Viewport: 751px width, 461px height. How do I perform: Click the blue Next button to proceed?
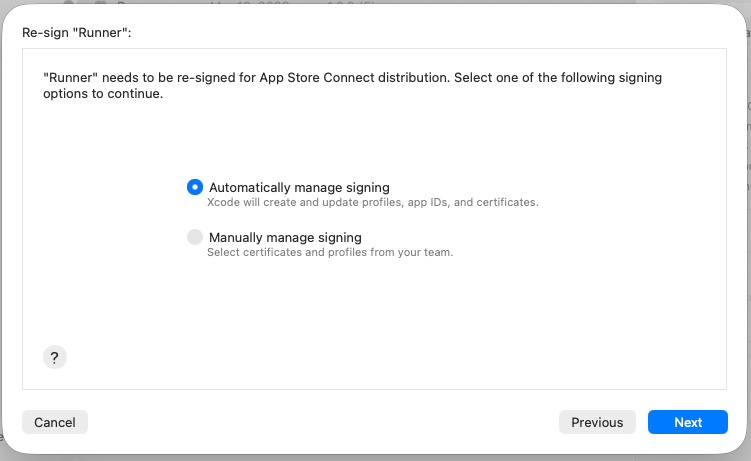tap(688, 422)
